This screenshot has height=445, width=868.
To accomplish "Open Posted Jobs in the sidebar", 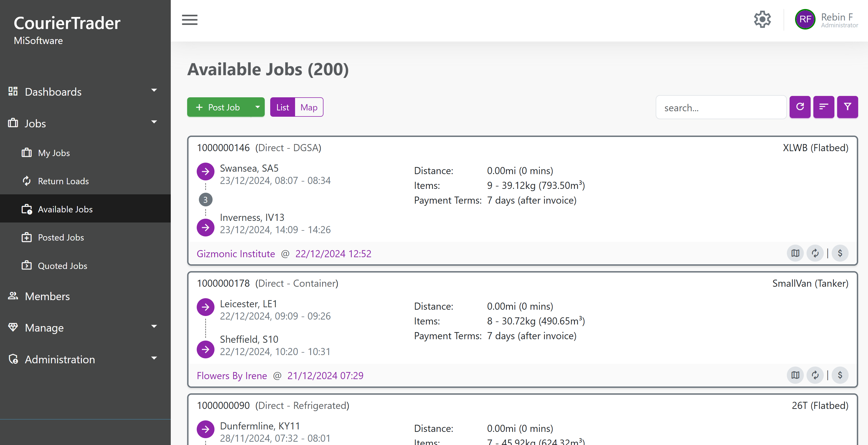I will (x=61, y=237).
